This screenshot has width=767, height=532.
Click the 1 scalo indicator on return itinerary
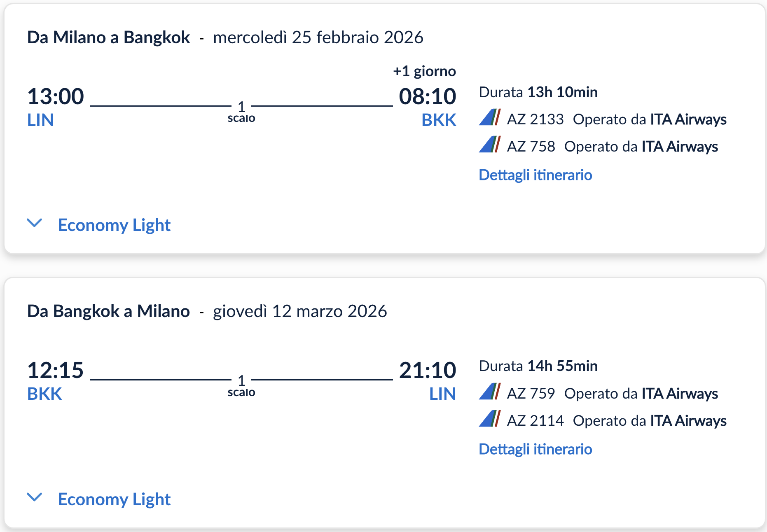(x=241, y=385)
